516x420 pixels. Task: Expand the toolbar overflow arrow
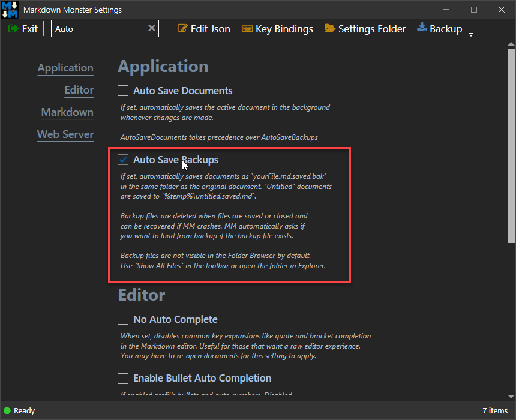471,35
